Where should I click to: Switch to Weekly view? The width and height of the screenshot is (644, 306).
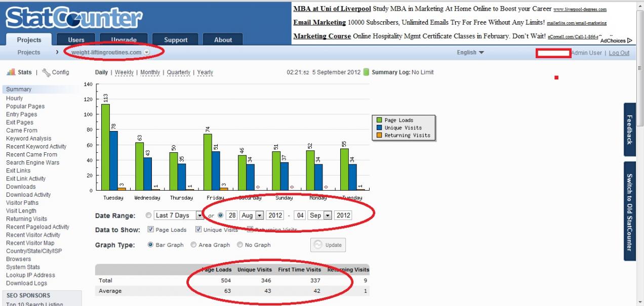(124, 72)
